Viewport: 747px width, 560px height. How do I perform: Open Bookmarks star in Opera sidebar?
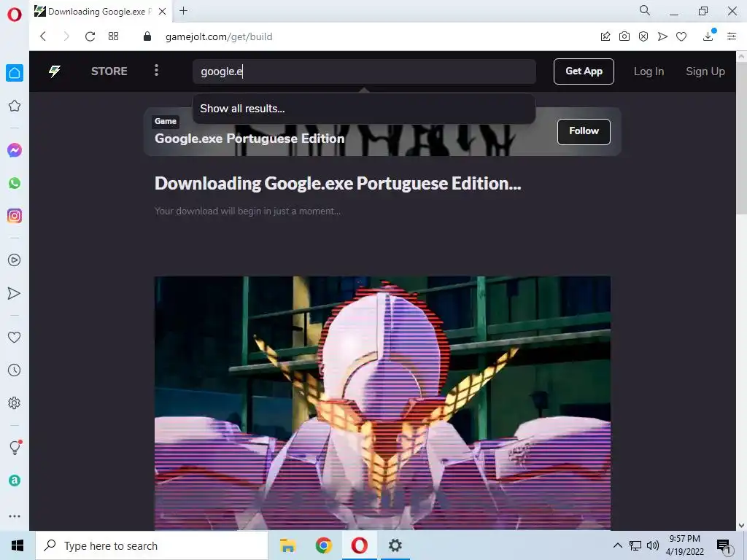[15, 106]
